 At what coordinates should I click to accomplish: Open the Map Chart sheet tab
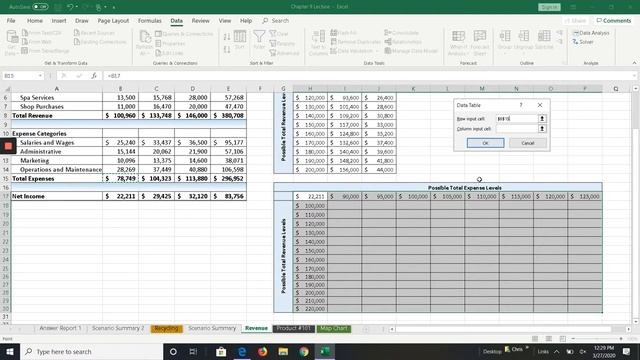[x=333, y=328]
